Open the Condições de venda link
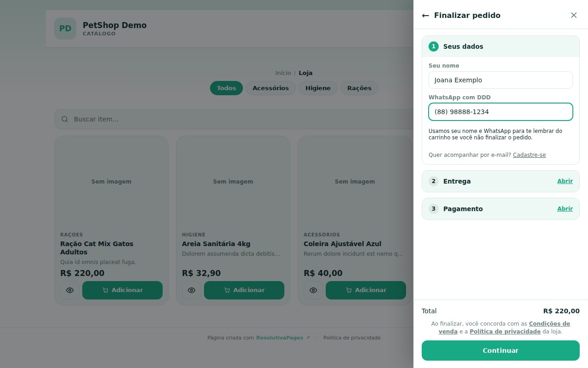 click(504, 328)
